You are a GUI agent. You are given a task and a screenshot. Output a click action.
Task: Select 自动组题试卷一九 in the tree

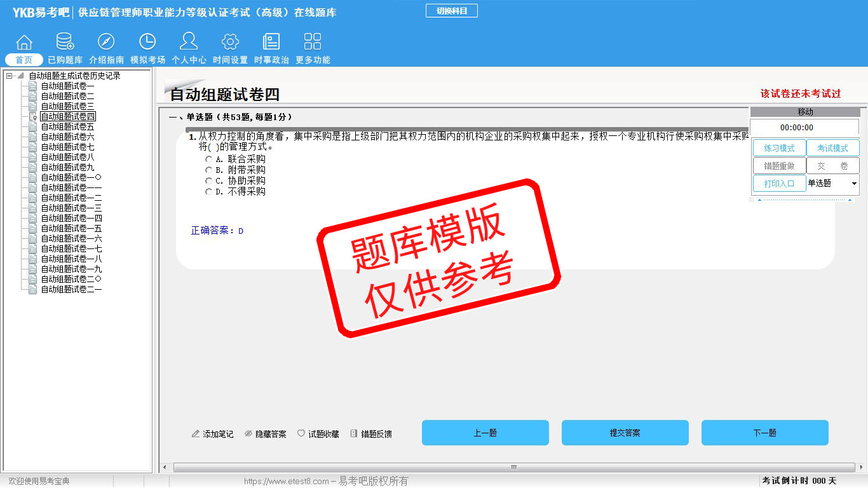71,269
